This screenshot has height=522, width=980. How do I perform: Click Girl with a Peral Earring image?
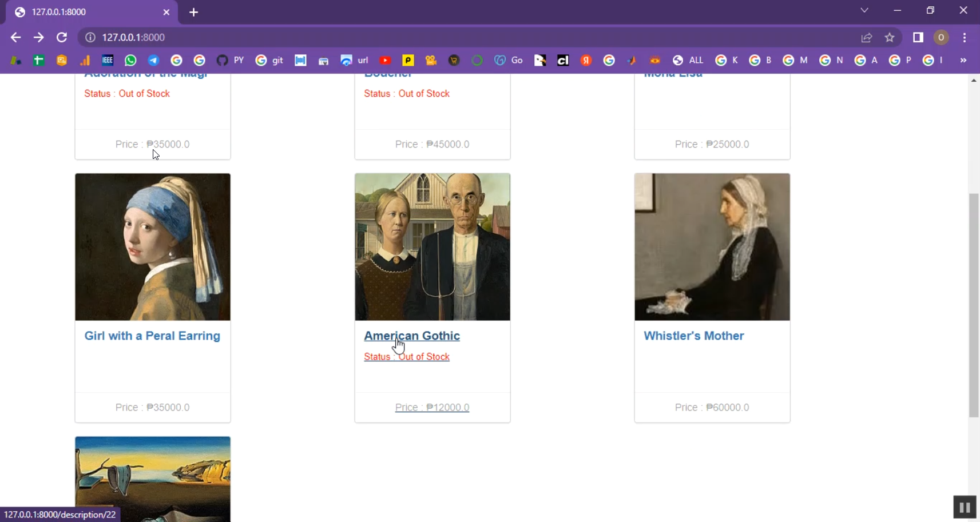153,247
